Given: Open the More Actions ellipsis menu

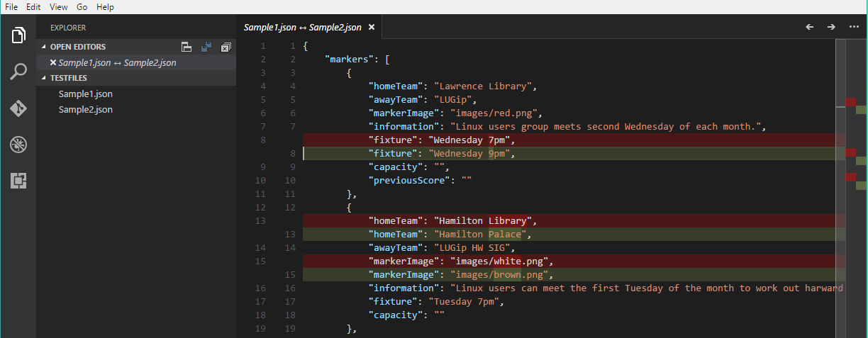Looking at the screenshot, I should click(853, 27).
